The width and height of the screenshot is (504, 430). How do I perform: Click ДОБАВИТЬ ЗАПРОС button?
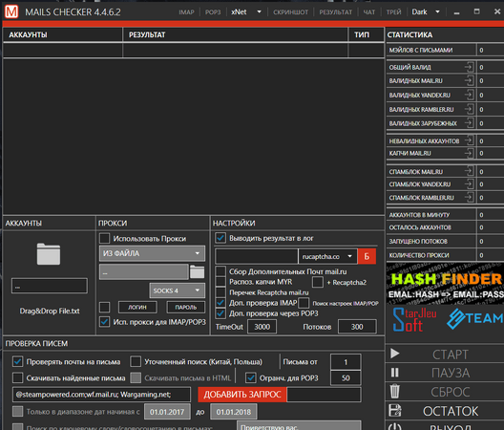click(242, 395)
